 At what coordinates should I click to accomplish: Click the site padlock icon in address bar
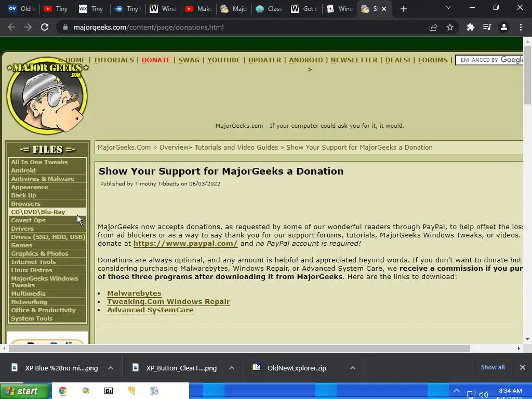click(65, 27)
